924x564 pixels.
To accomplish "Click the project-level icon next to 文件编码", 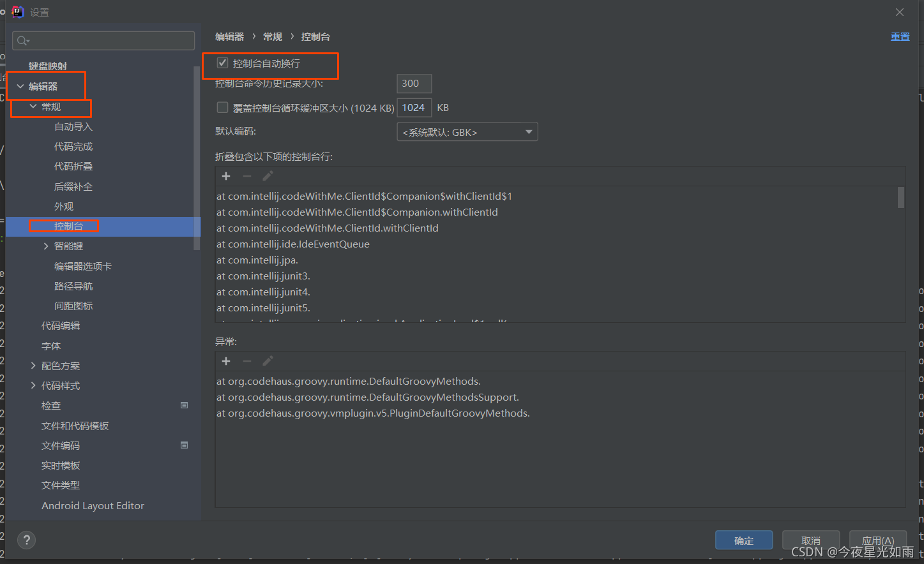I will click(x=184, y=445).
